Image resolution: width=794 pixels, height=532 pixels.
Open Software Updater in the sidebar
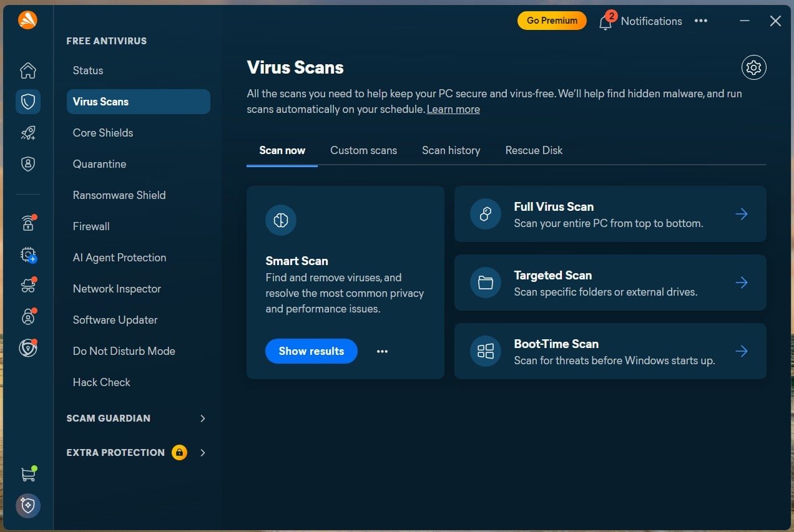tap(139, 320)
